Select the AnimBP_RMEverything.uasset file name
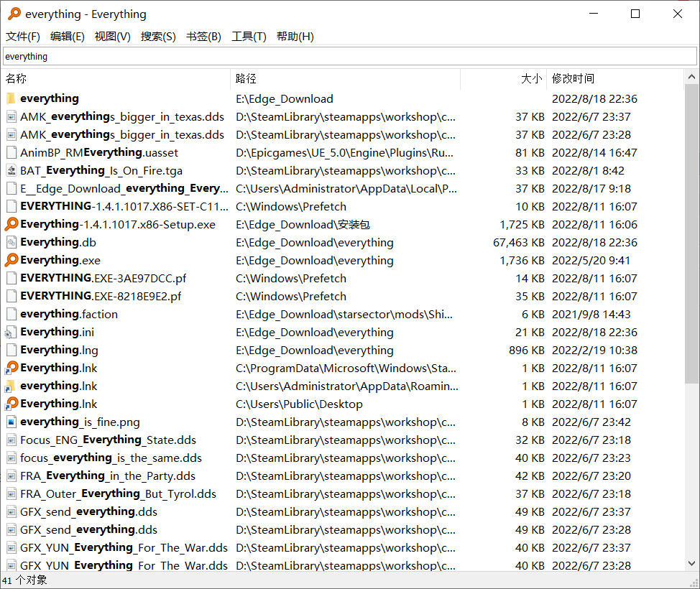The height and width of the screenshot is (589, 700). (99, 152)
